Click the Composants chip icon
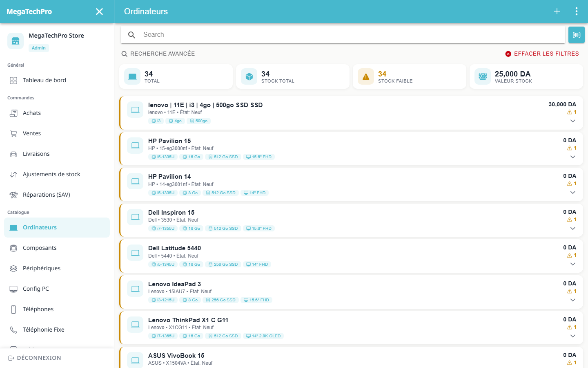 click(13, 248)
